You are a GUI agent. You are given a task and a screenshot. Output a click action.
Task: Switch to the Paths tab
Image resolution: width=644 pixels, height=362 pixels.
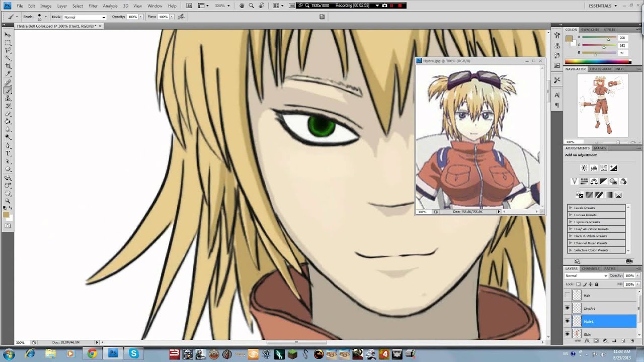click(x=610, y=268)
